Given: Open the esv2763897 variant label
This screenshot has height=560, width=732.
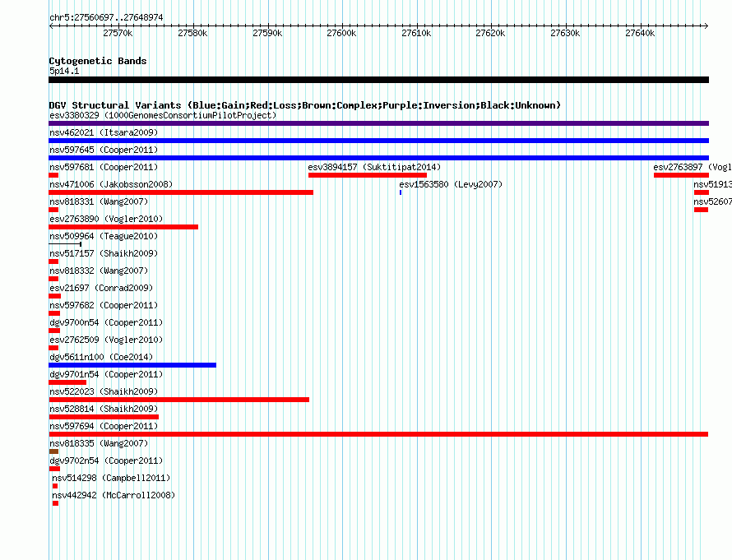Looking at the screenshot, I should pos(693,167).
